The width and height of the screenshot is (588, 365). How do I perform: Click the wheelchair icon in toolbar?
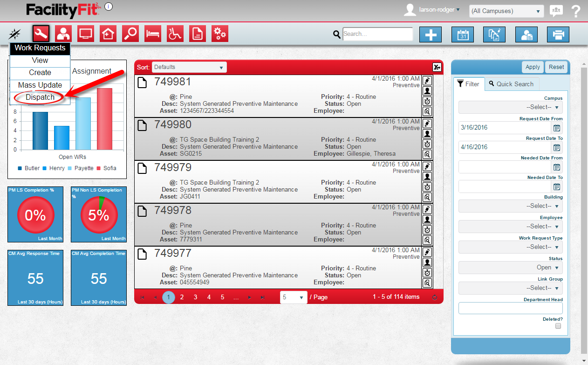[175, 34]
